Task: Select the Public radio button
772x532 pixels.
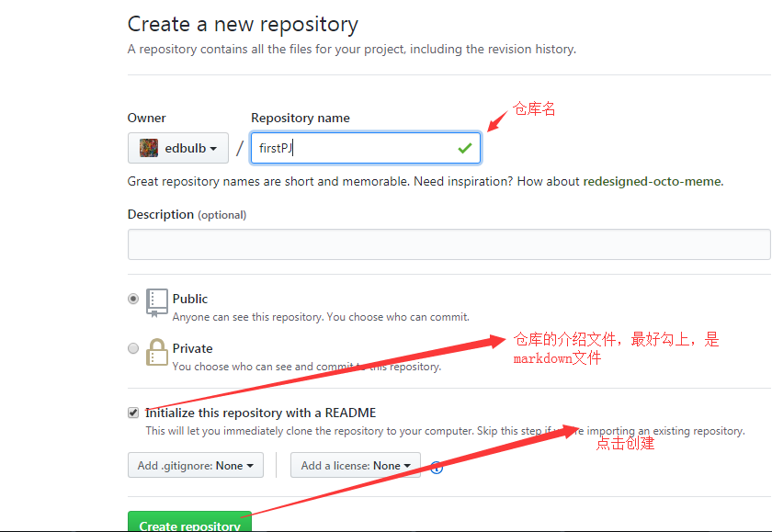Action: point(133,299)
